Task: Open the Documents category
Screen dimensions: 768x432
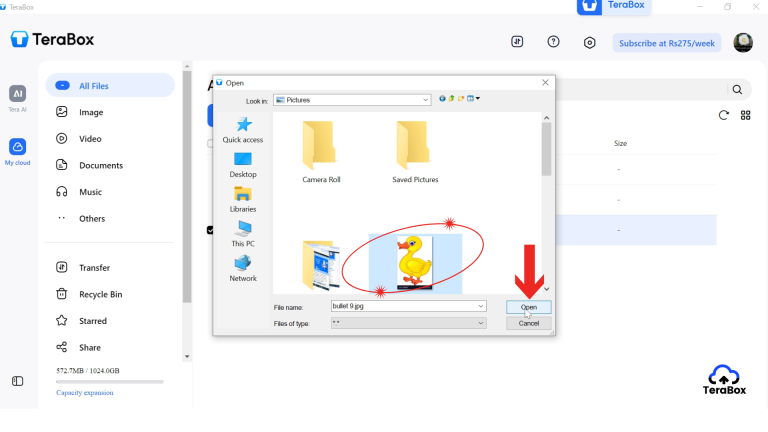Action: coord(101,166)
